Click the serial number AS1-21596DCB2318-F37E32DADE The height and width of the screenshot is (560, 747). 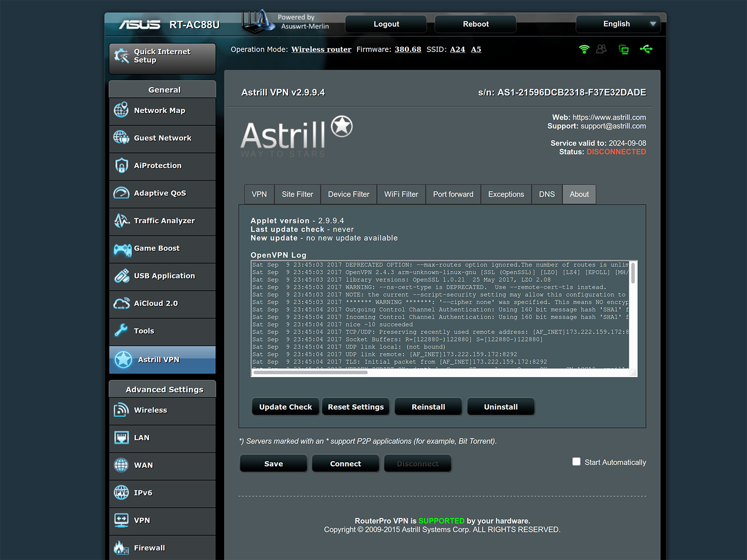point(571,92)
